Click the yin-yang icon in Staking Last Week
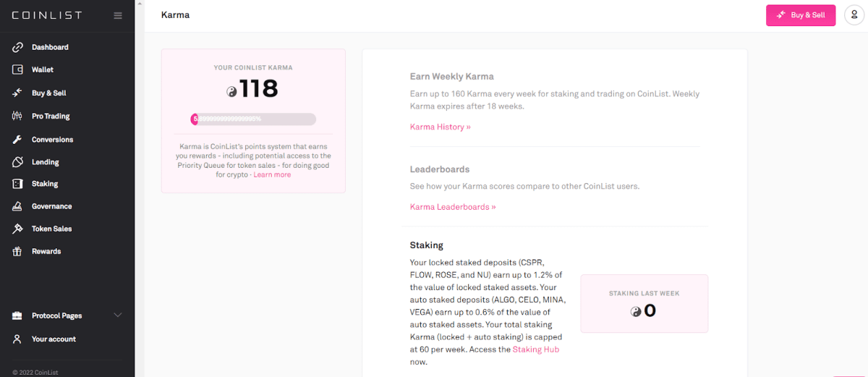The height and width of the screenshot is (377, 868). [x=636, y=312]
